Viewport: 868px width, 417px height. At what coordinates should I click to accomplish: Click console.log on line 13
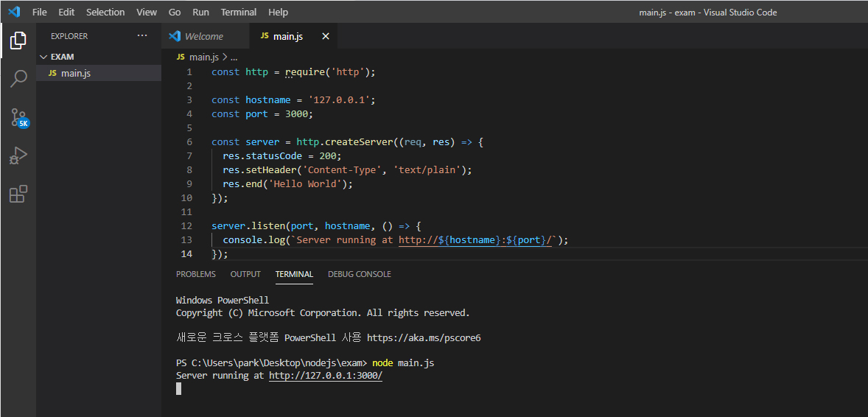253,239
